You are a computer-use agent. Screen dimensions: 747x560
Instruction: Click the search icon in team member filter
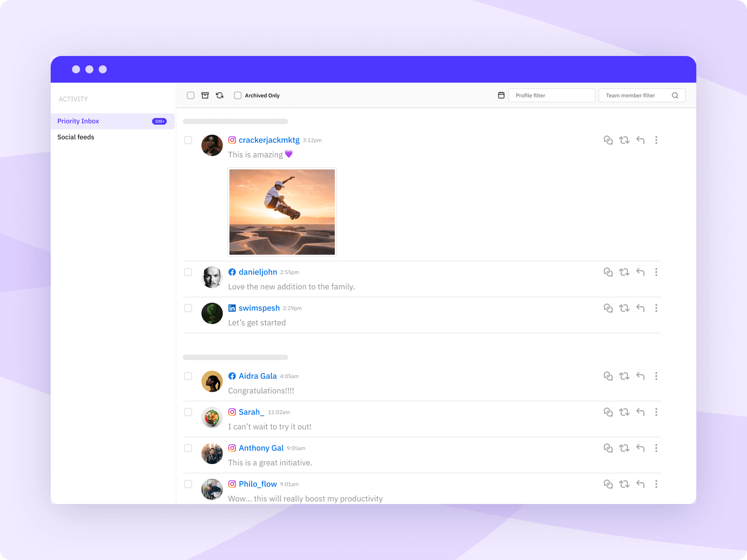pyautogui.click(x=675, y=95)
